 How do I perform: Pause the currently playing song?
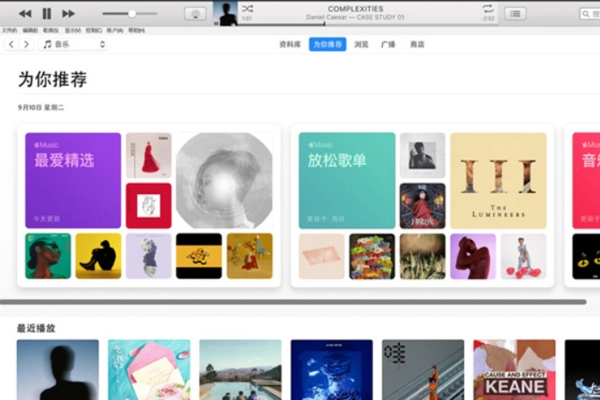coord(46,13)
